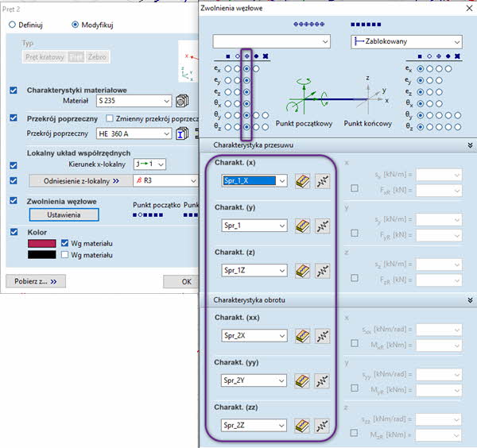This screenshot has height=448, width=477.
Task: Collapse the Charakterystyka obrotu section
Action: (x=470, y=300)
